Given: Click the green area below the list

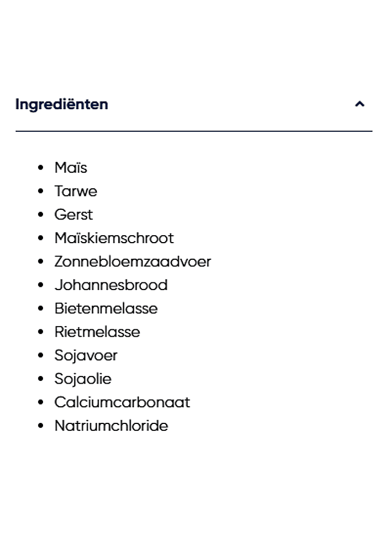Looking at the screenshot, I should tap(196, 494).
